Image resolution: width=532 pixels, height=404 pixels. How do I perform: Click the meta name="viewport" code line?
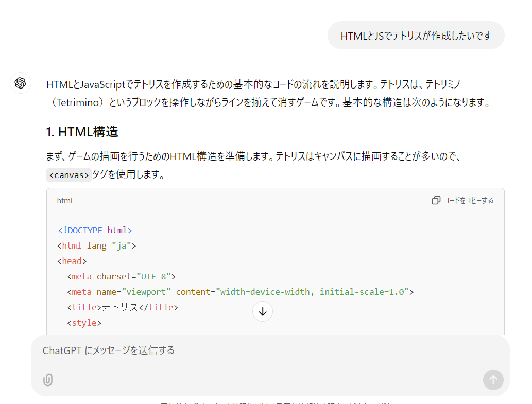pos(241,292)
